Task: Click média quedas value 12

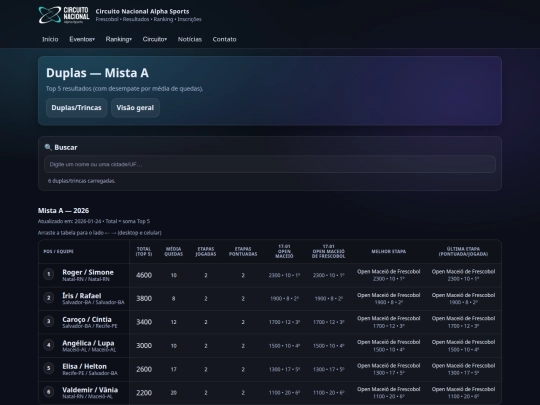Action: (174, 322)
